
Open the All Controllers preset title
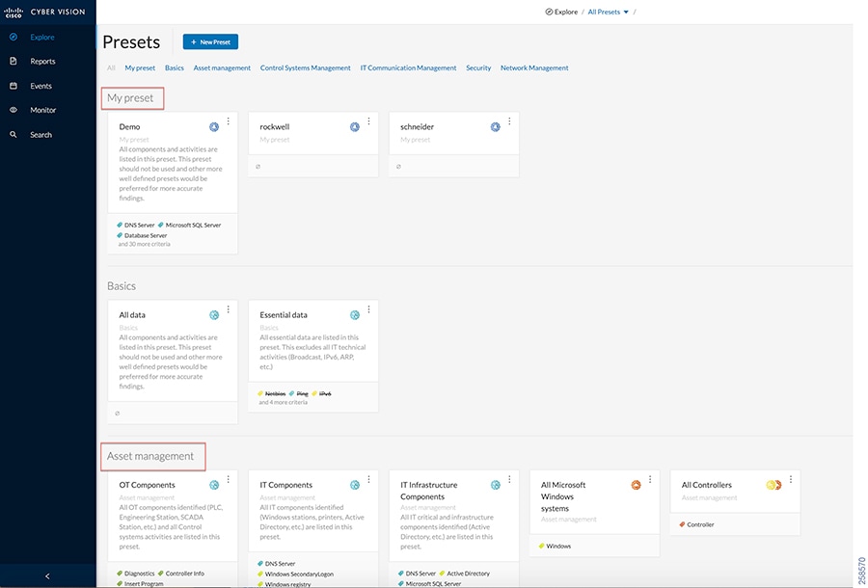point(706,485)
